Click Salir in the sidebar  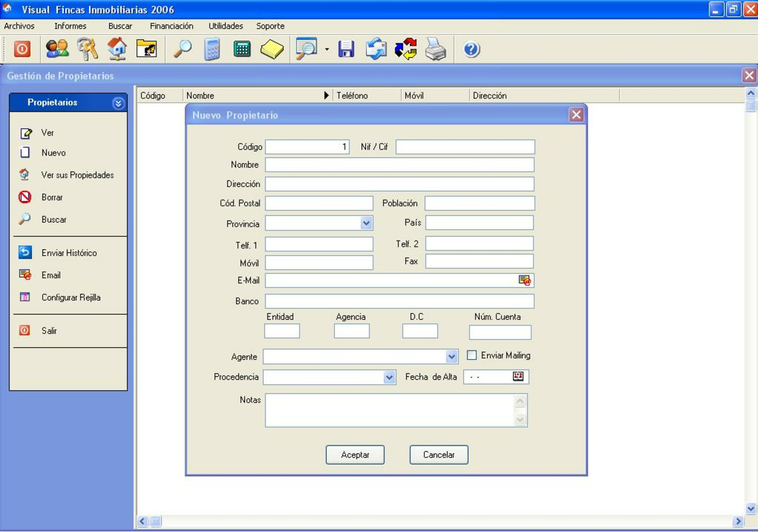coord(49,331)
